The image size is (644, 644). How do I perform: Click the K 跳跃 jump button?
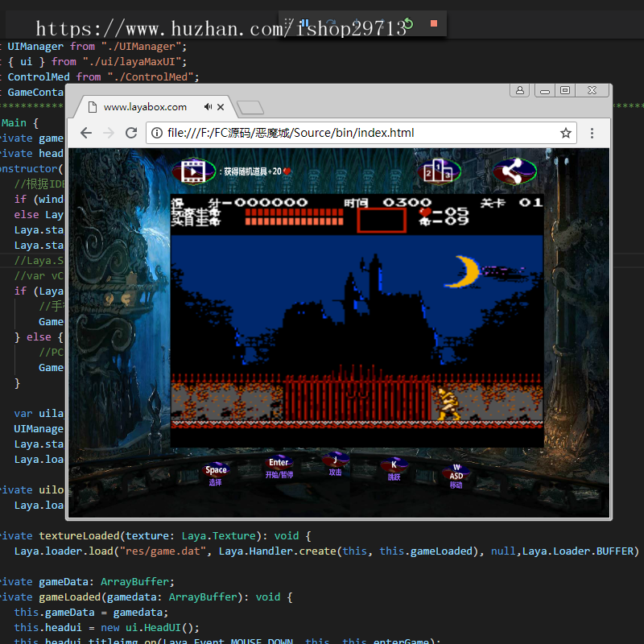pos(394,469)
